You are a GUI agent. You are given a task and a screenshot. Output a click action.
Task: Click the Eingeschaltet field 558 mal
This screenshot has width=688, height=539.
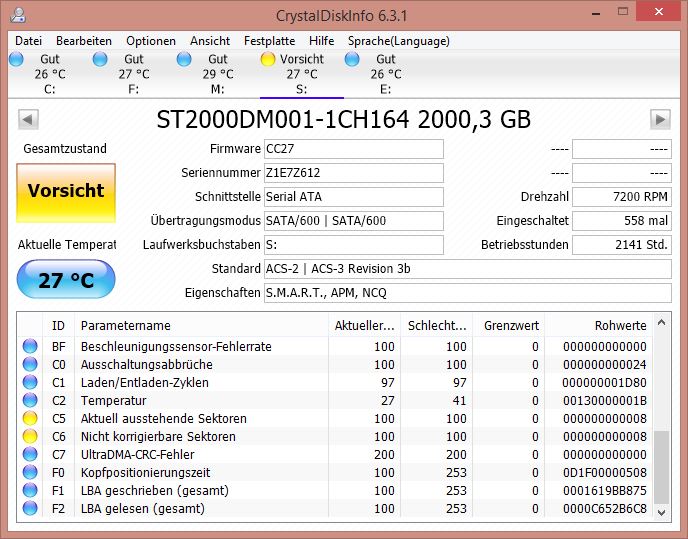coord(622,221)
